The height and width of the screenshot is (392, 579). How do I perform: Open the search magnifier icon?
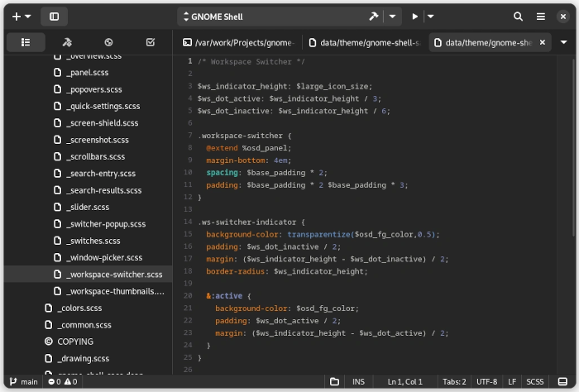coord(518,17)
